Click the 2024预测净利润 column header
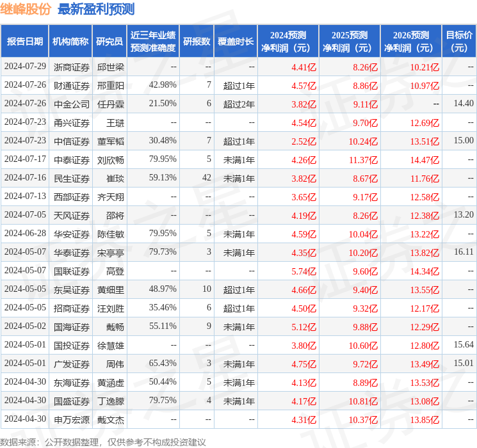The image size is (477, 448). tap(288, 41)
